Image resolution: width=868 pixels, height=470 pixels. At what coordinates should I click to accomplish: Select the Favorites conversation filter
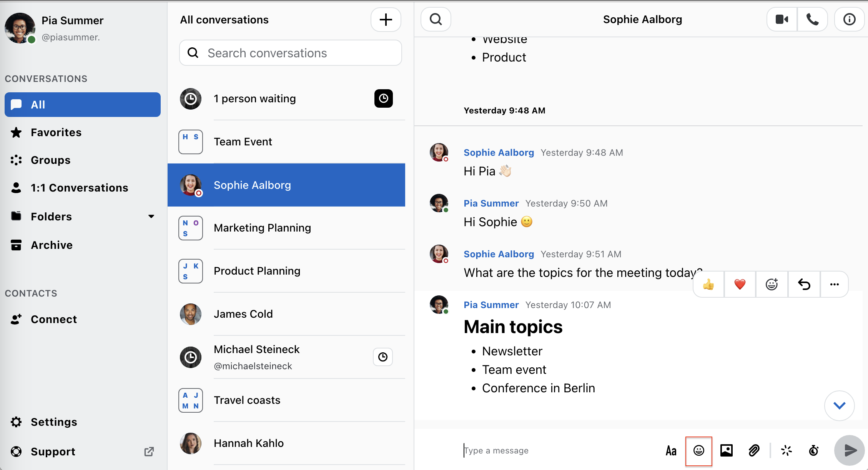coord(56,132)
